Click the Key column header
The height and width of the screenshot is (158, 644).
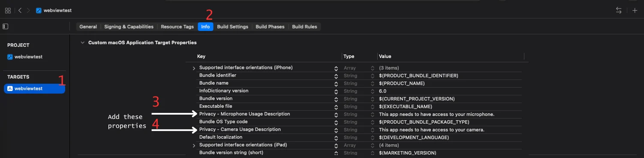tap(201, 56)
